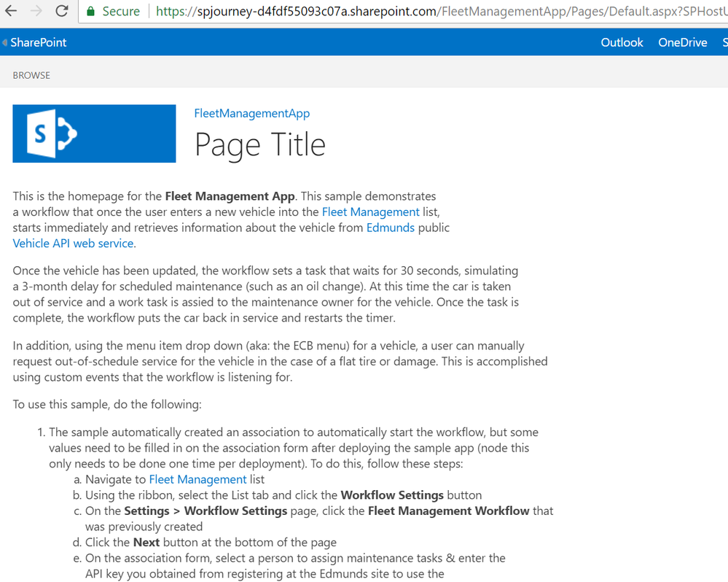728x582 pixels.
Task: Click the Fleet Management link in step a
Action: pos(197,480)
